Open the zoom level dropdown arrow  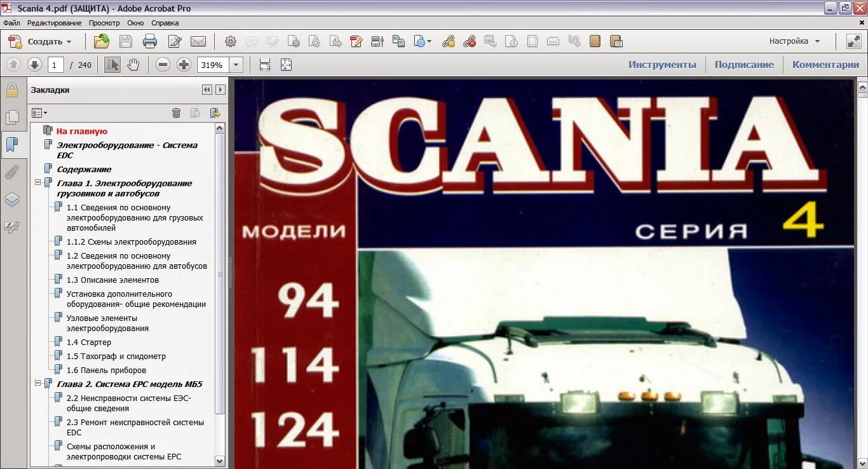pos(236,65)
